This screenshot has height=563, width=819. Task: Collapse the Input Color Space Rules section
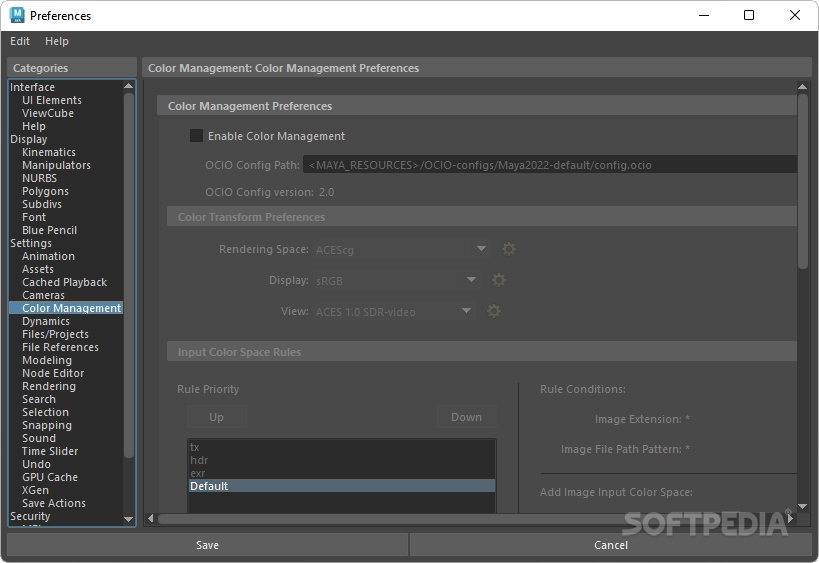482,352
